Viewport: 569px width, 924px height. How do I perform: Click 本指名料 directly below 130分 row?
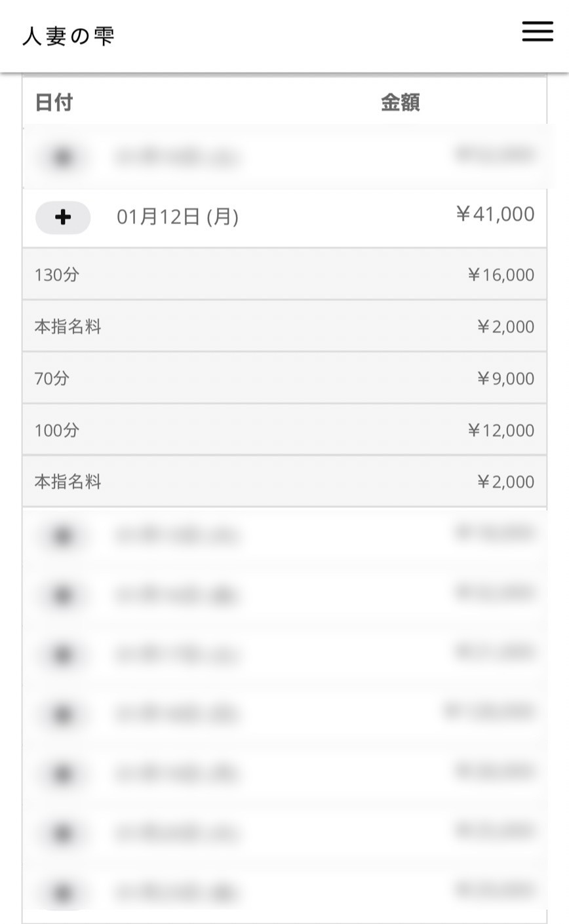click(68, 326)
